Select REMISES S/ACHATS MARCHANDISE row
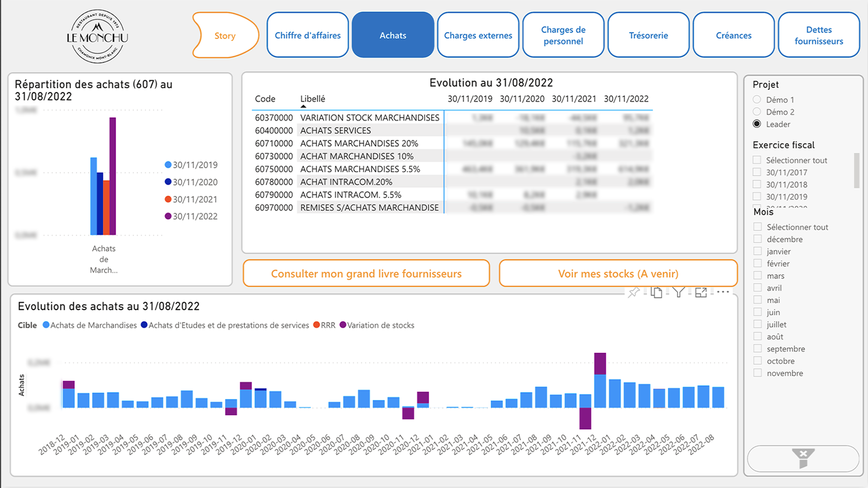 452,208
